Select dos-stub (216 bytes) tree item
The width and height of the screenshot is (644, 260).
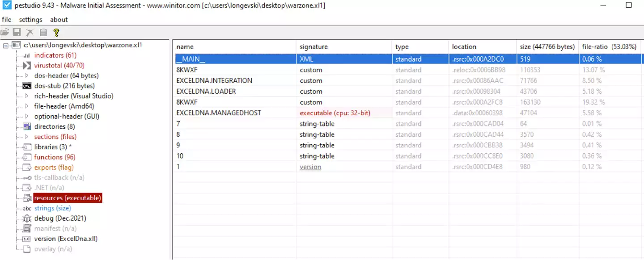pyautogui.click(x=64, y=86)
